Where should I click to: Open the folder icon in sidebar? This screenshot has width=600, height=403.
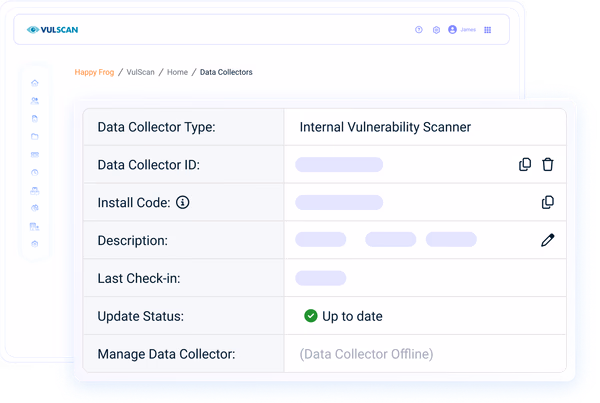35,136
